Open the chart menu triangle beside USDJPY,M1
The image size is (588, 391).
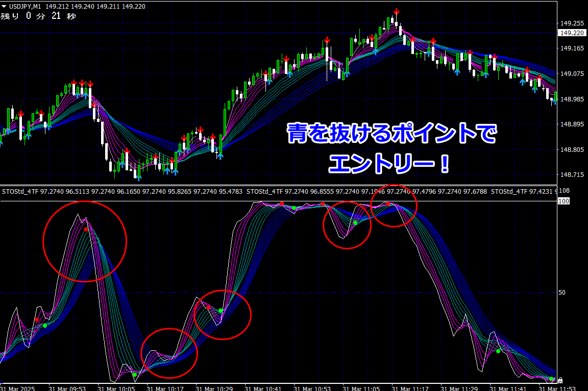pyautogui.click(x=4, y=6)
